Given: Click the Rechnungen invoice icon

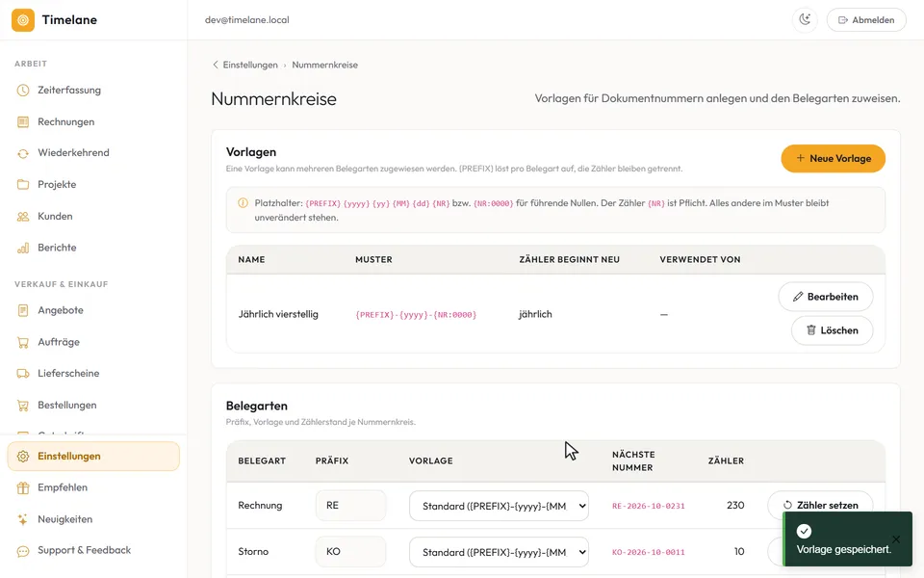Looking at the screenshot, I should tap(23, 122).
